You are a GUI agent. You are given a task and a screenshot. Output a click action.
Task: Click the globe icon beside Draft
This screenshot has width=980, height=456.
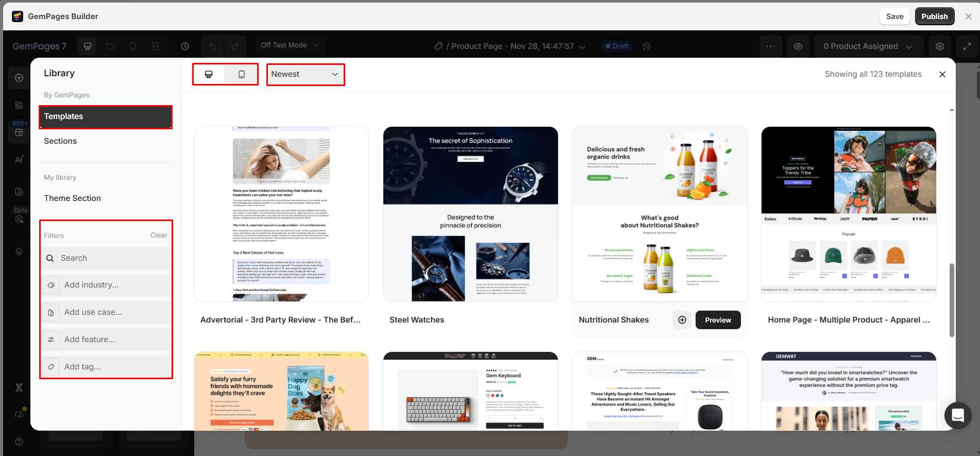tap(647, 46)
